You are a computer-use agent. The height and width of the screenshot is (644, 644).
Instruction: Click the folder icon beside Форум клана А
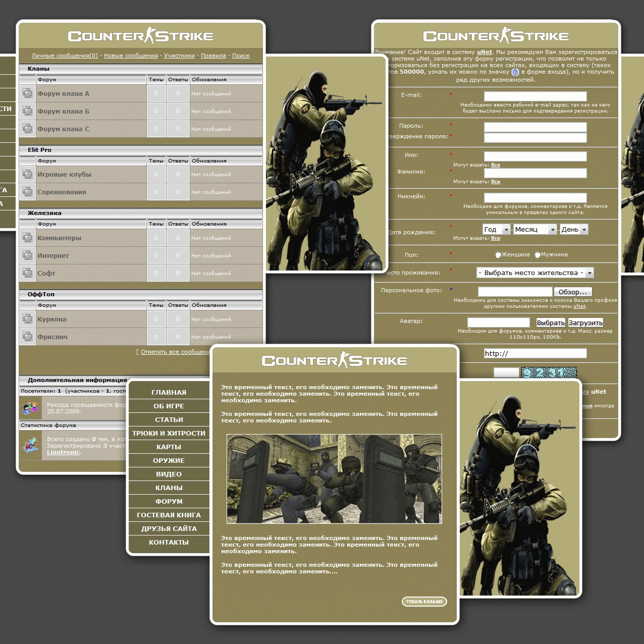pyautogui.click(x=27, y=93)
